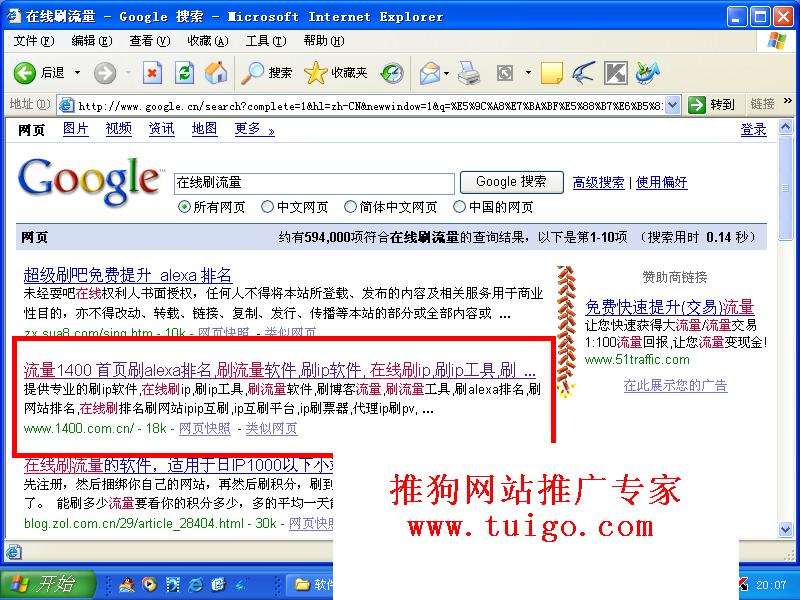Open the 帮助(H) menu
This screenshot has width=800, height=600.
[324, 41]
